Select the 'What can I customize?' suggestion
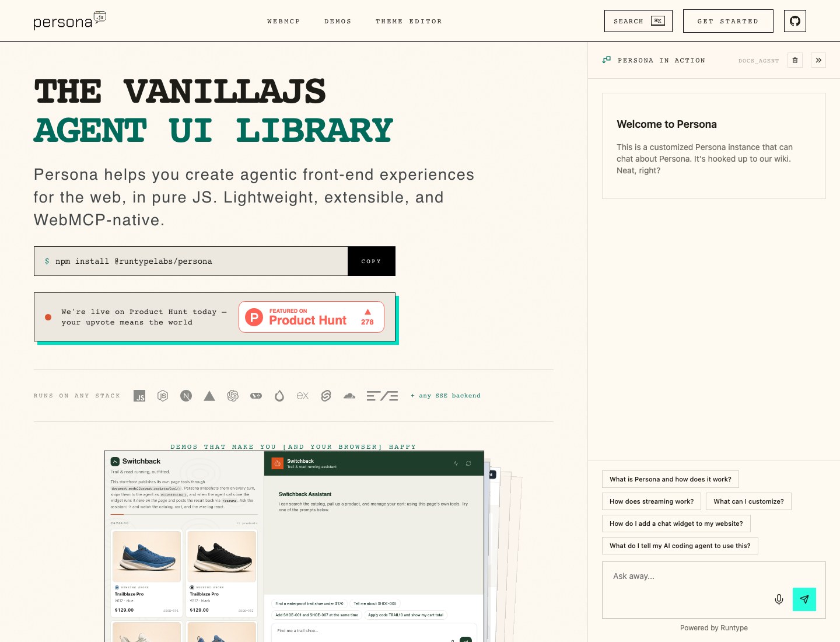 click(x=748, y=501)
